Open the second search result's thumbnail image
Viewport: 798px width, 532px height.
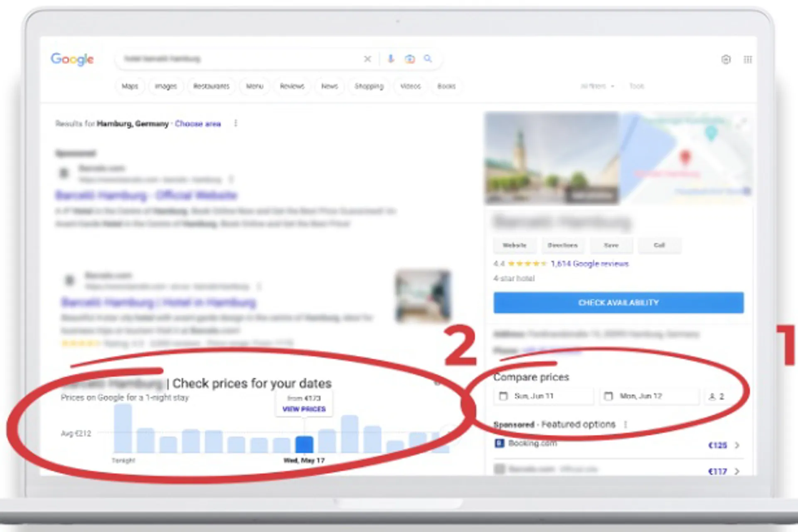tap(423, 296)
